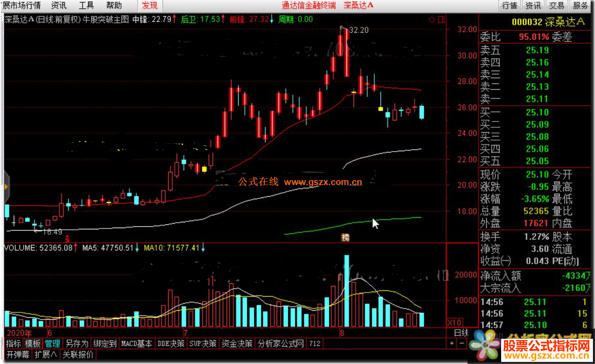Click 买四 price 25.06
The width and height of the screenshot is (595, 364).
(537, 149)
